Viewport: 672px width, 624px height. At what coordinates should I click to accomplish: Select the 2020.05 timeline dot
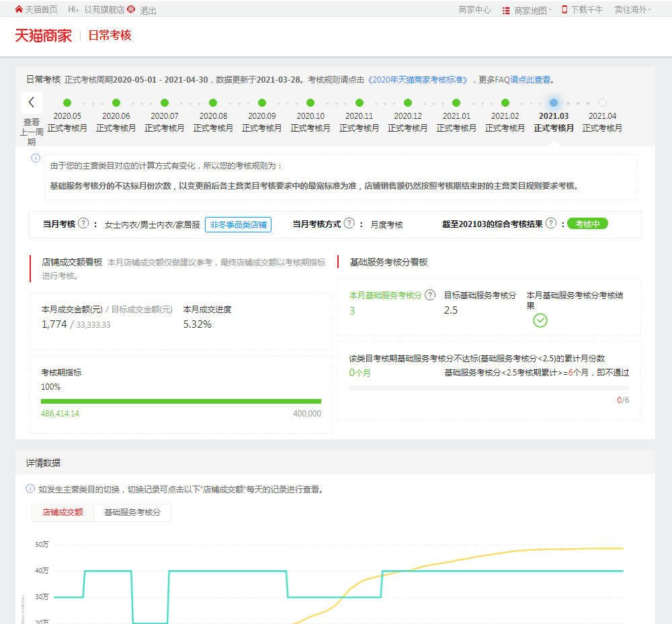[x=67, y=103]
